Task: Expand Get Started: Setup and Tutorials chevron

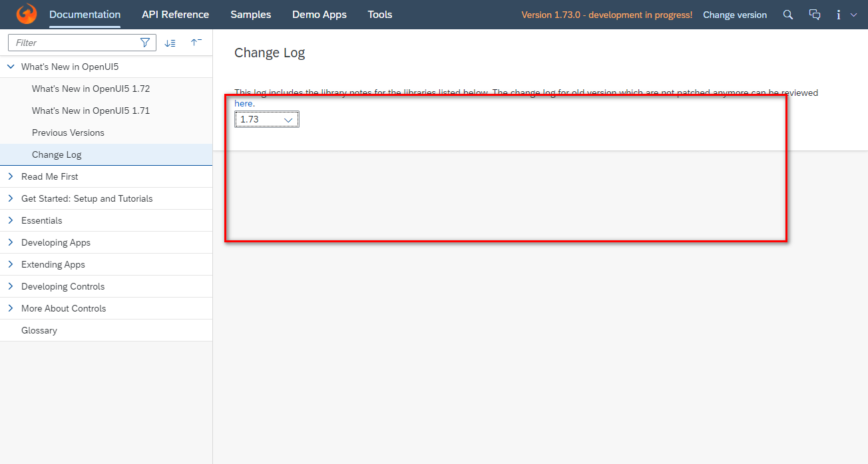Action: click(11, 198)
